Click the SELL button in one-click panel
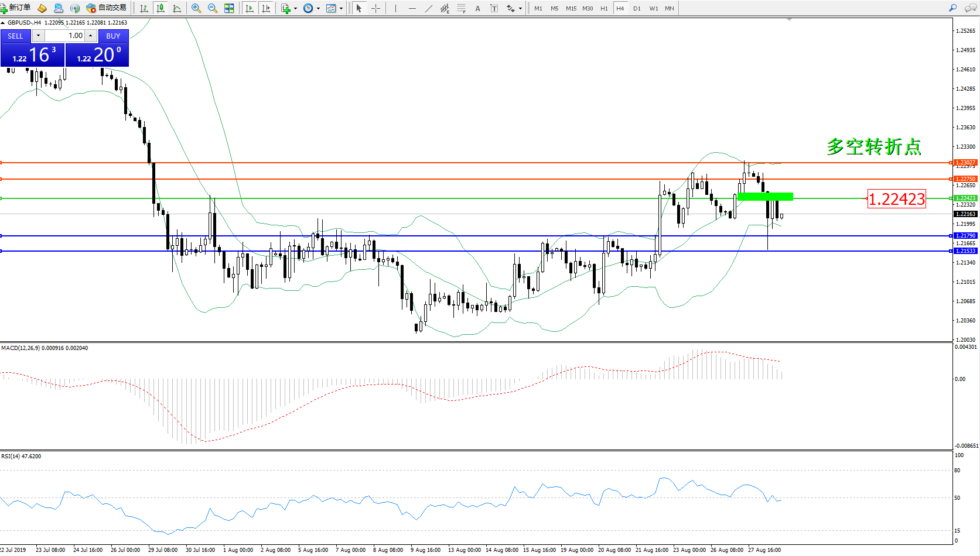Screen dimensions: 980x556 [x=15, y=36]
